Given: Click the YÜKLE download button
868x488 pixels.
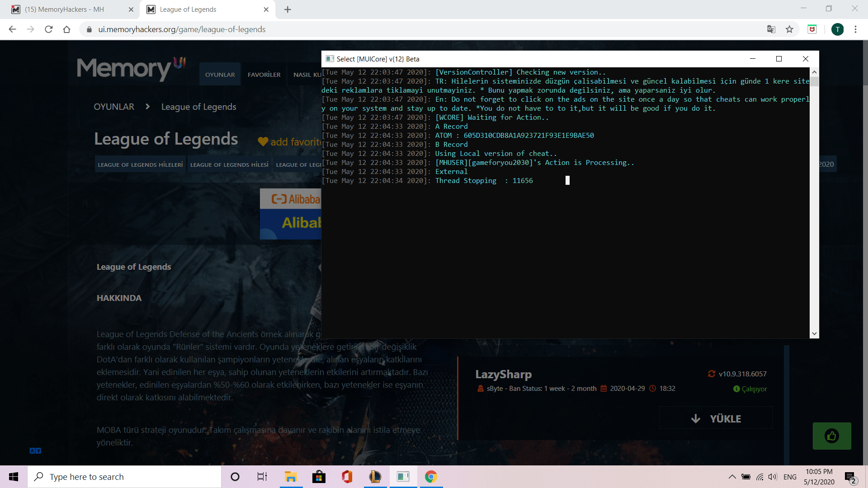Looking at the screenshot, I should click(716, 418).
